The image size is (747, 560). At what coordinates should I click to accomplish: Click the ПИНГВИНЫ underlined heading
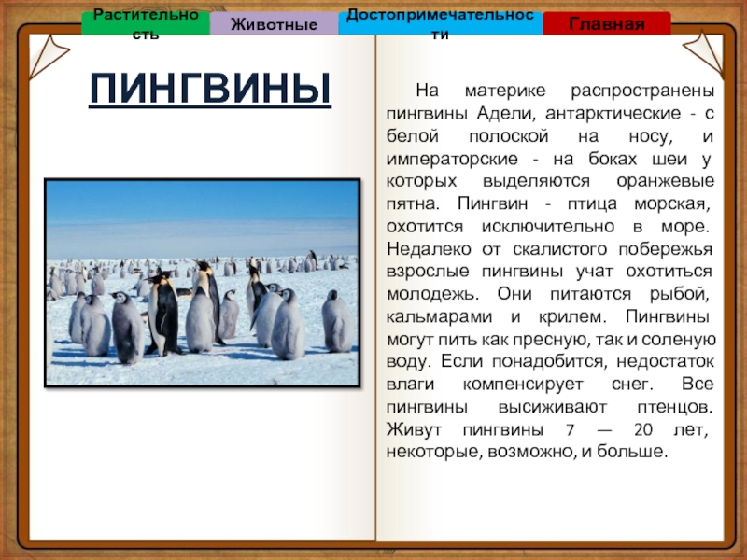coord(210,89)
